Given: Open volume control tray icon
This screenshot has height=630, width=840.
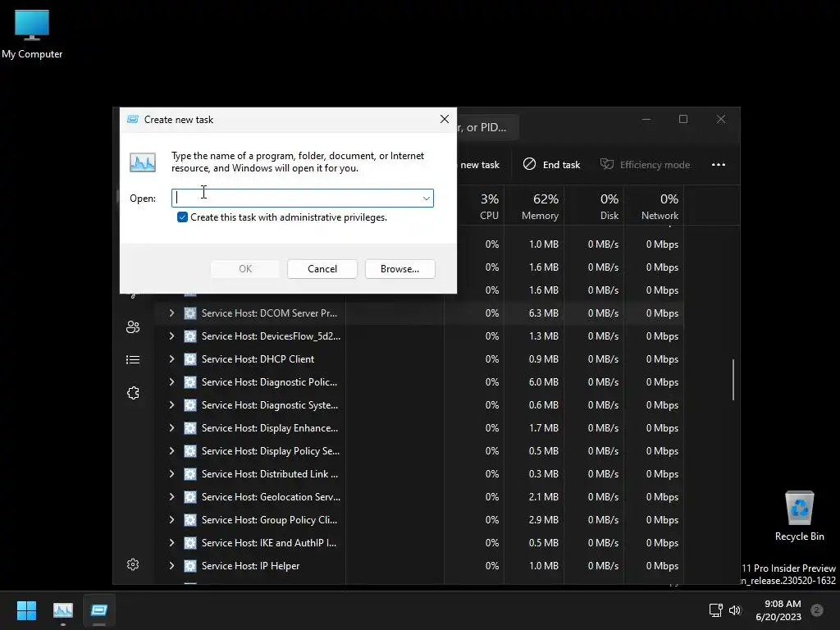Looking at the screenshot, I should click(x=735, y=610).
